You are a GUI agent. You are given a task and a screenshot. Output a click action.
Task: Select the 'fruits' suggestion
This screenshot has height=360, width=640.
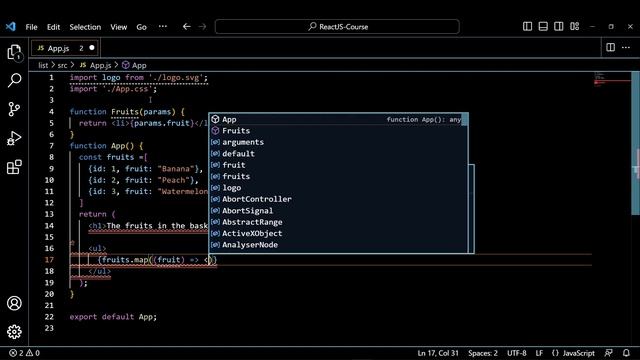[338, 176]
